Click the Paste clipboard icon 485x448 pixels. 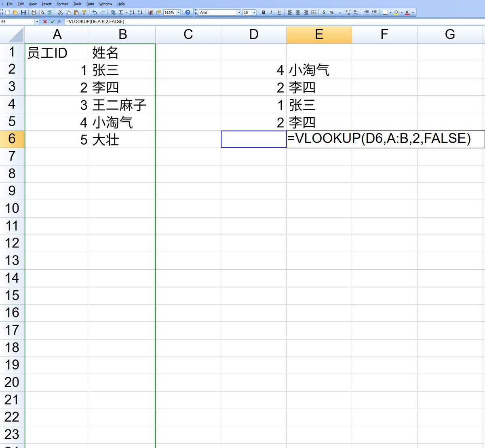[76, 13]
